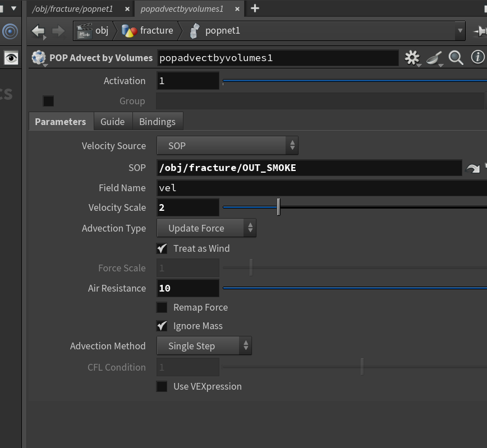Screen dimensions: 487x448
Task: Enable the Remap Force checkbox
Action: 162,307
